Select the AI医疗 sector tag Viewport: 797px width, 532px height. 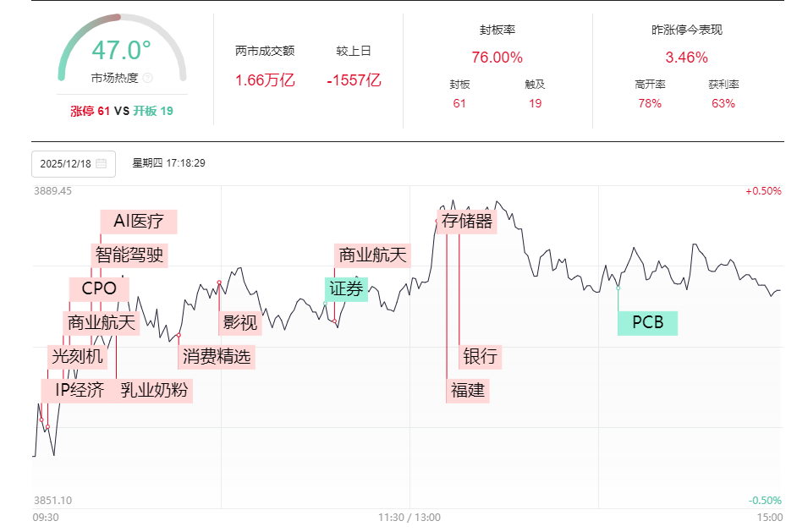[139, 222]
